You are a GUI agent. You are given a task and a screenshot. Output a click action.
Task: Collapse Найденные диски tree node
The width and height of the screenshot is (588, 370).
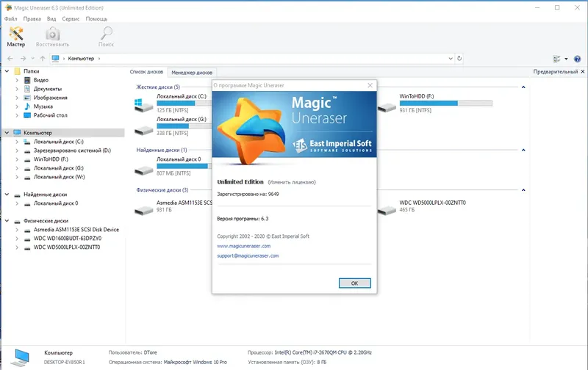tap(7, 195)
